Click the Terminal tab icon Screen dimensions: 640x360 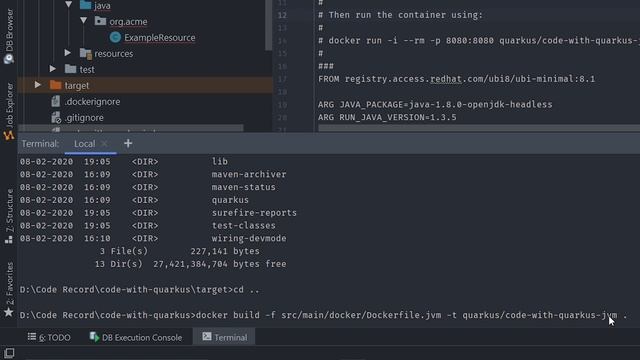point(207,336)
